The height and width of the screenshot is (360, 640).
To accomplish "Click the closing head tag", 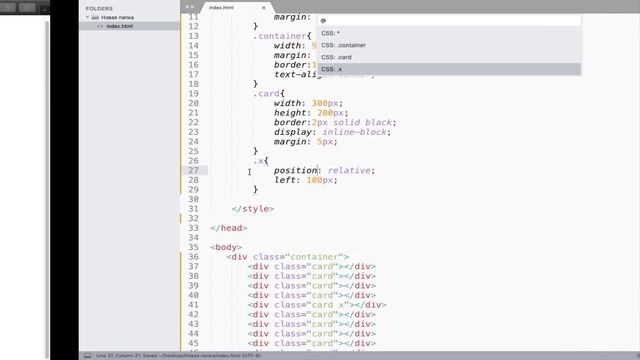I will tap(229, 228).
